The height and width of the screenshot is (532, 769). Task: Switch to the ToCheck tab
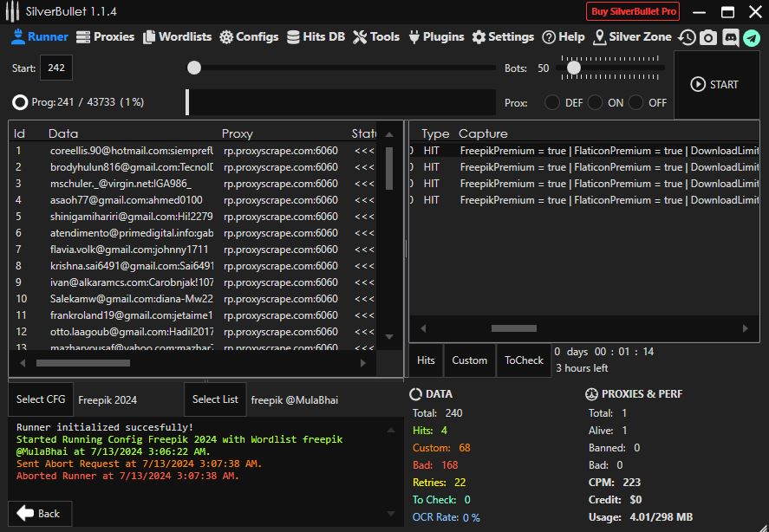[x=524, y=360]
